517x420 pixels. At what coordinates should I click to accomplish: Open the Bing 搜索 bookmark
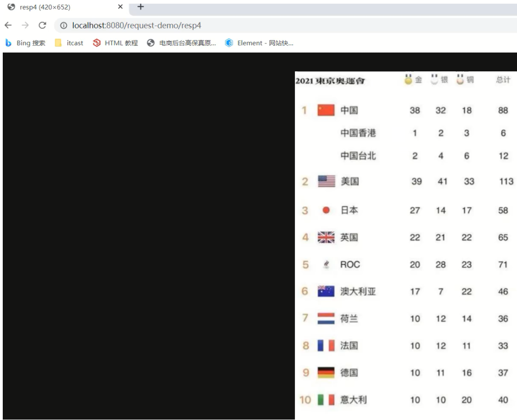[x=25, y=43]
